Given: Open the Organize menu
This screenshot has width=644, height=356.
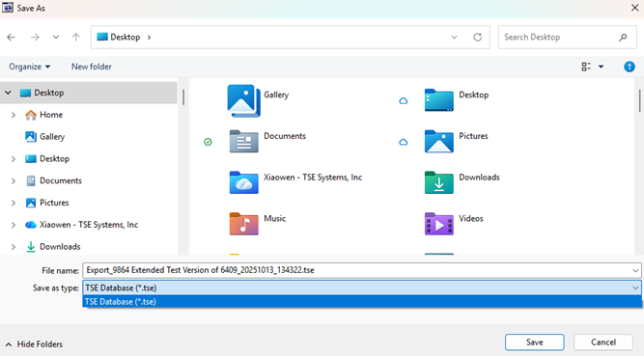Looking at the screenshot, I should click(x=29, y=67).
